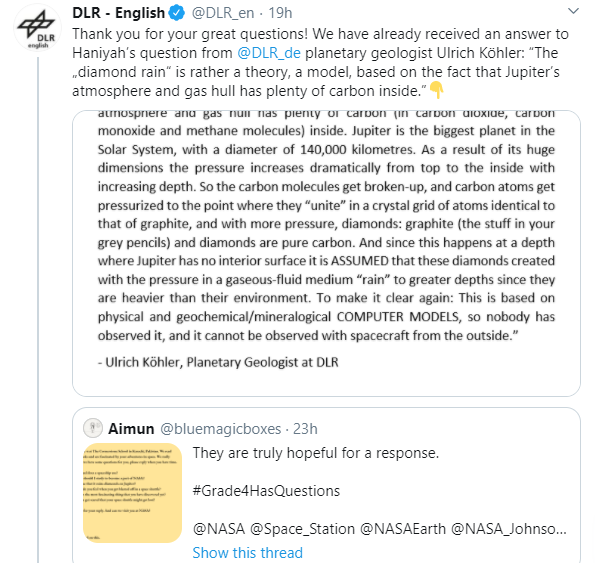Follow the @DLR_de mention link

(269, 53)
